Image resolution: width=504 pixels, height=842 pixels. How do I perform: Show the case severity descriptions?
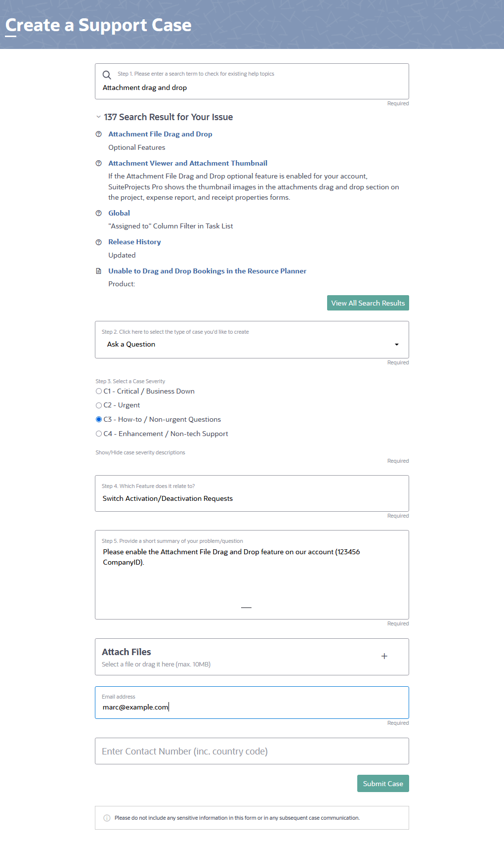(x=140, y=452)
